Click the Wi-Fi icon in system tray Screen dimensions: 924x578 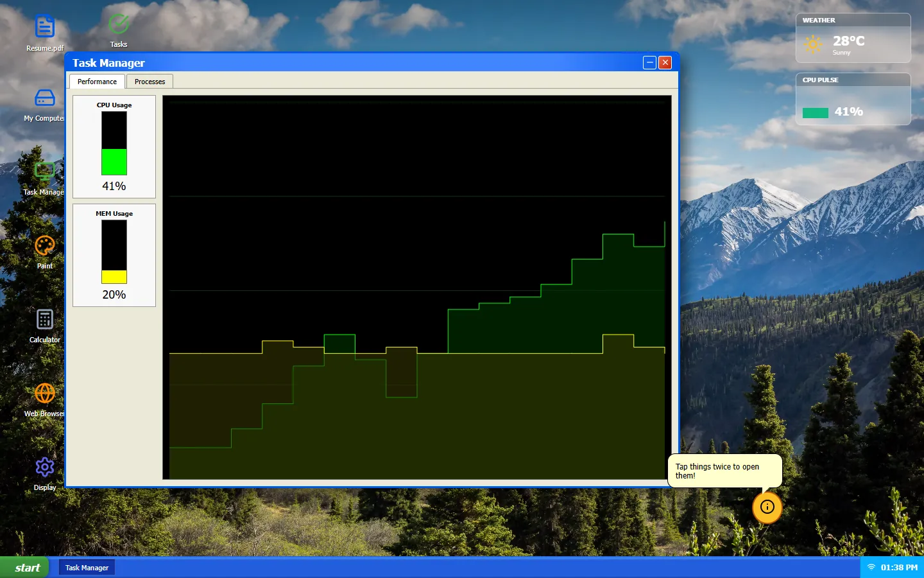click(871, 567)
